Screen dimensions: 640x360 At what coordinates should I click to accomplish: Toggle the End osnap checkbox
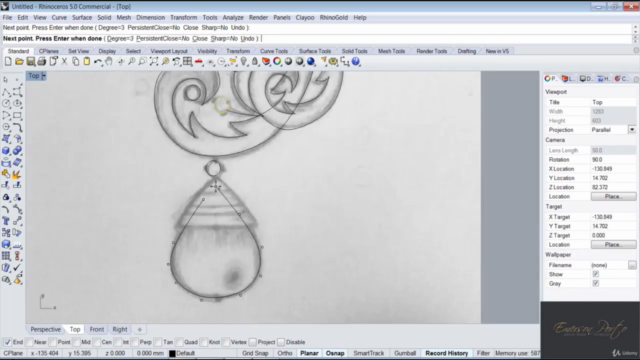[x=7, y=342]
